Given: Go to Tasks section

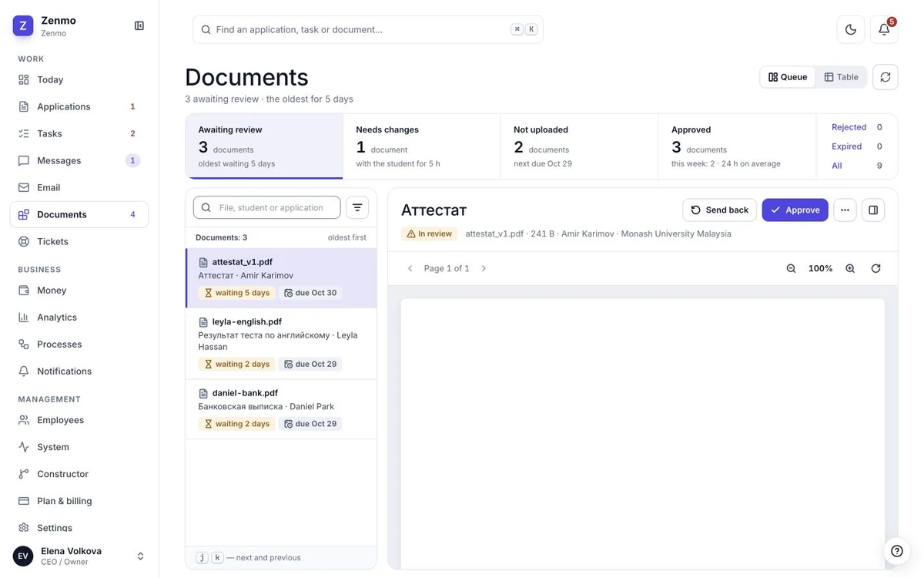Looking at the screenshot, I should [79, 133].
